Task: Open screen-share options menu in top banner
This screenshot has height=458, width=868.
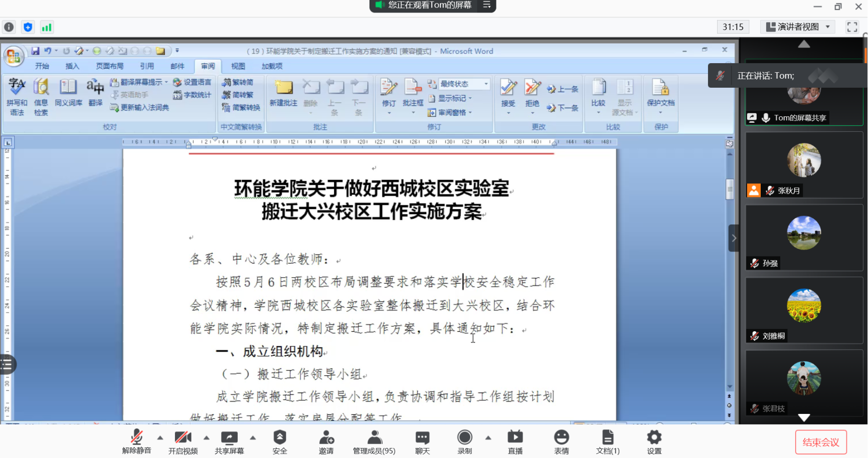Action: coord(486,5)
